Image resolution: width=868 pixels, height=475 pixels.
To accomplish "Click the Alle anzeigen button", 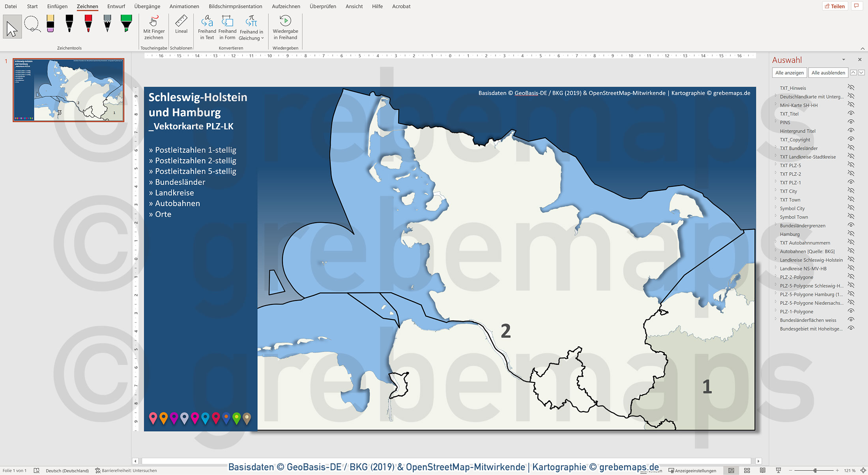I will (789, 73).
